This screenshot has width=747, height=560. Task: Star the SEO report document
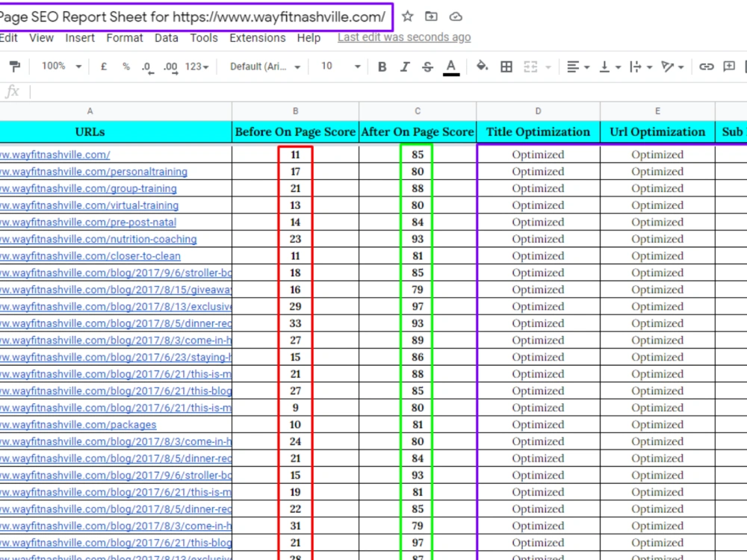coord(407,16)
